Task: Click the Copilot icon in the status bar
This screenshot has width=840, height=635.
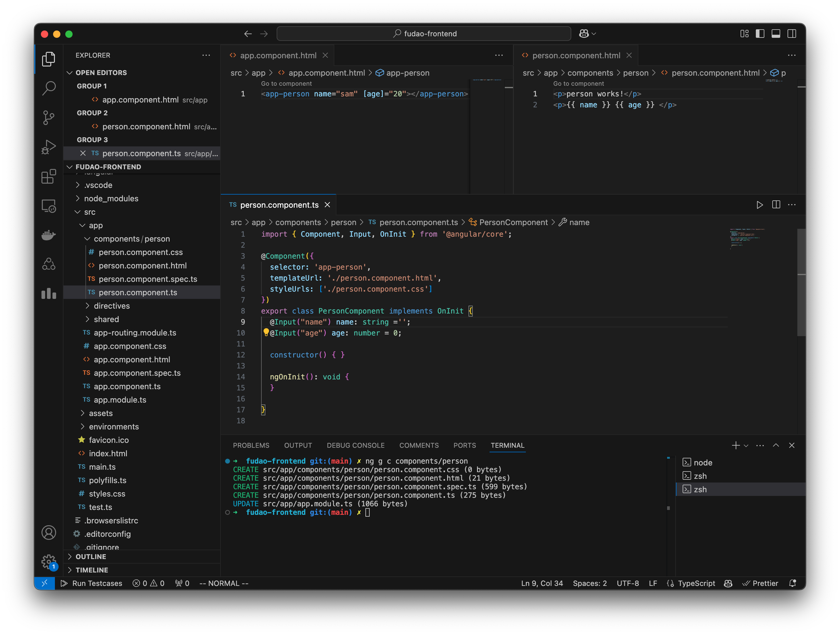Action: tap(728, 583)
